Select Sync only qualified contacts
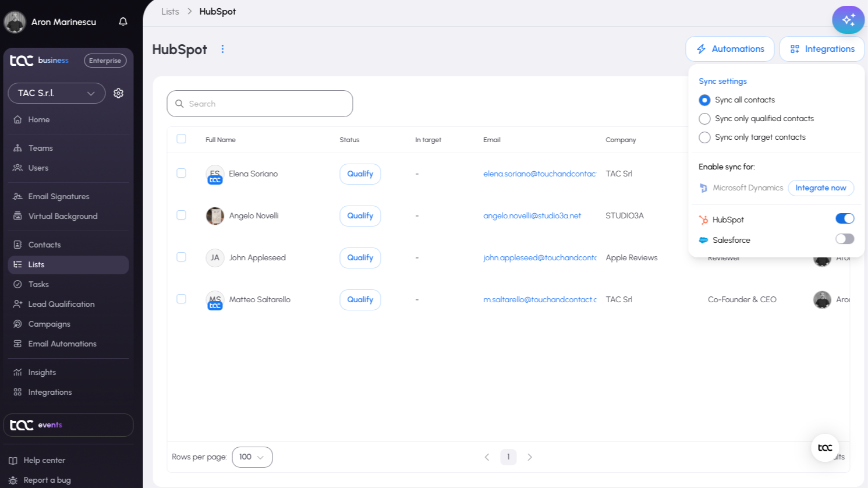This screenshot has width=868, height=488. [704, 119]
